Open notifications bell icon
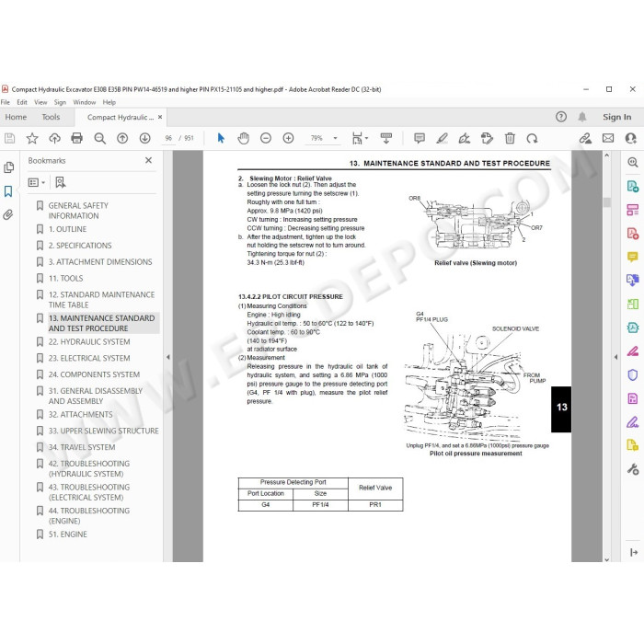The width and height of the screenshot is (644, 644). (582, 117)
